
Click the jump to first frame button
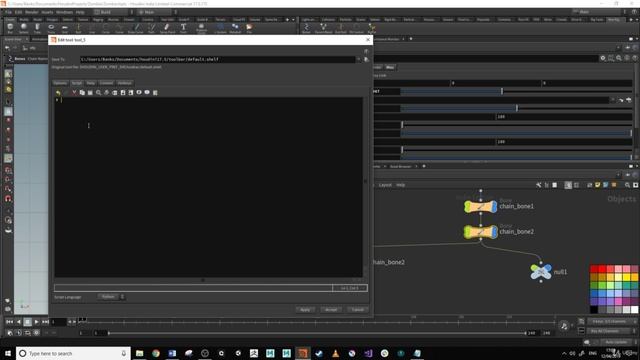click(x=9, y=322)
